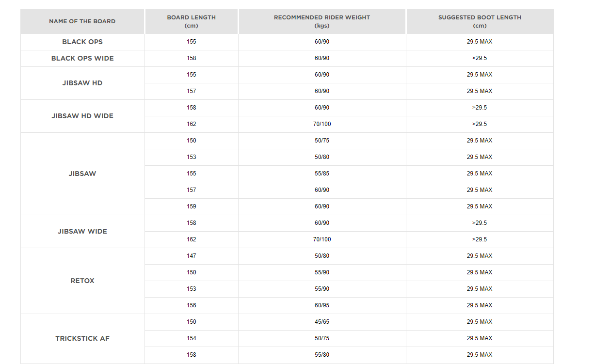Select the 153 board length for Retox
Image resolution: width=610 pixels, height=364 pixels.
click(x=192, y=289)
